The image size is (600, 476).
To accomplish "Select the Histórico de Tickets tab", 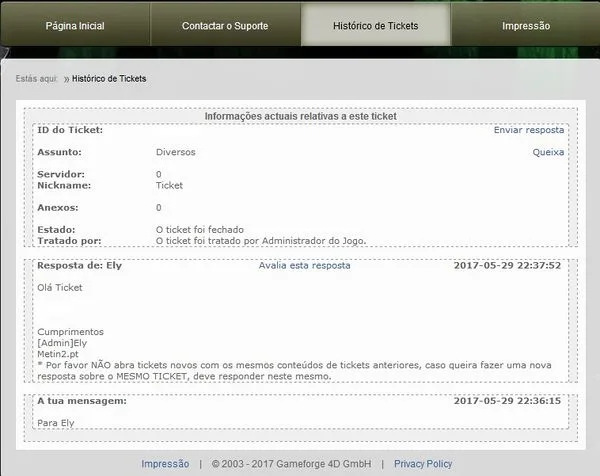I will click(x=376, y=26).
